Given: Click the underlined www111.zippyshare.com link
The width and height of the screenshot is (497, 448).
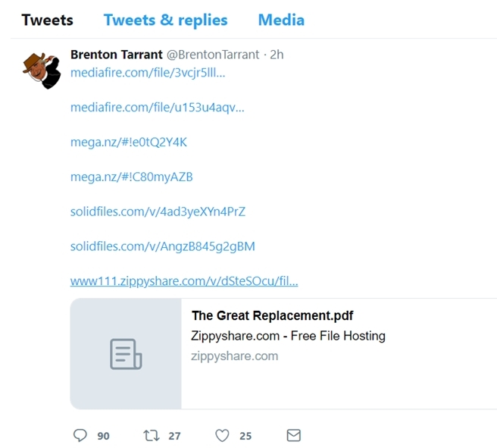Looking at the screenshot, I should tap(184, 281).
